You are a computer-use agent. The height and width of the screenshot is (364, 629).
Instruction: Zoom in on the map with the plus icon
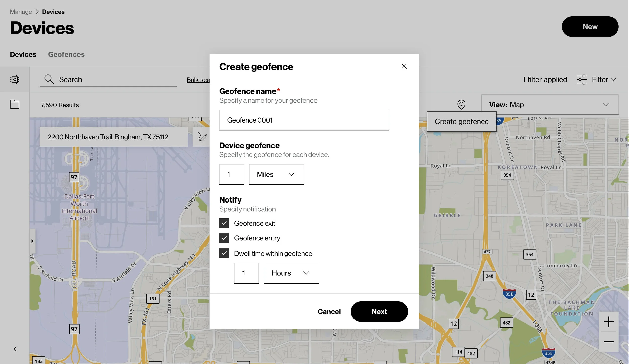[x=609, y=321]
